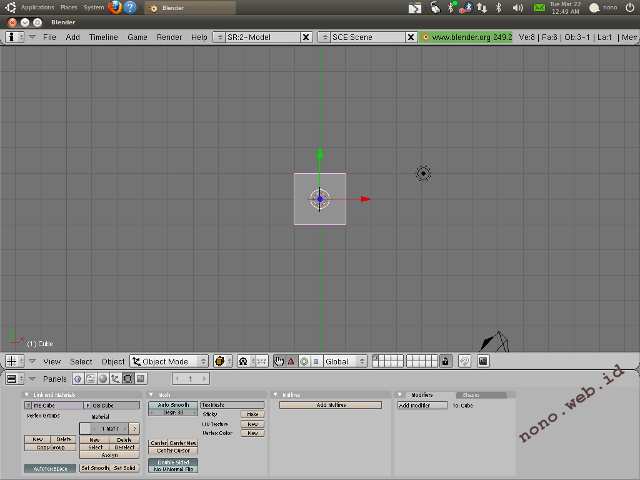
Task: Open the help icon in Ubuntu panel
Action: 130,7
